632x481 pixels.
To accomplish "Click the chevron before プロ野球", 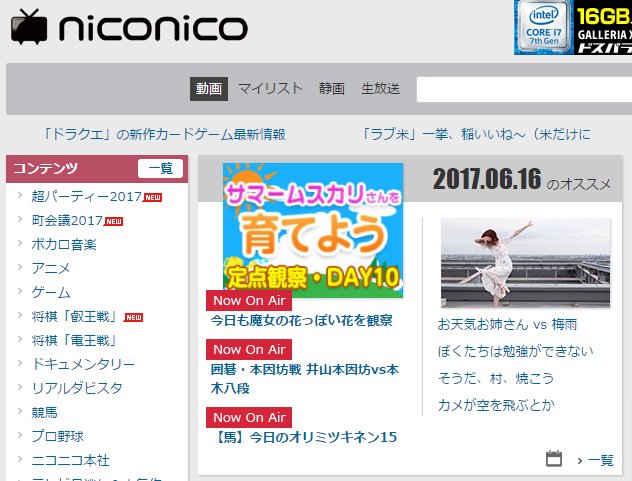I will click(20, 435).
